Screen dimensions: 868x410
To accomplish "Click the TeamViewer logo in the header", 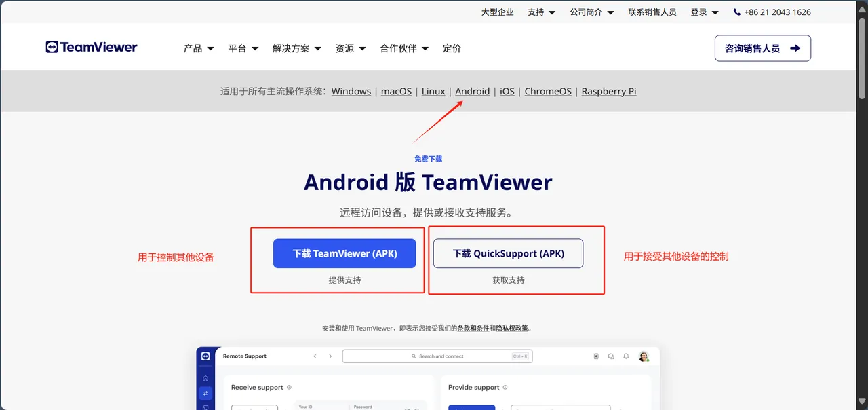I will tap(92, 47).
